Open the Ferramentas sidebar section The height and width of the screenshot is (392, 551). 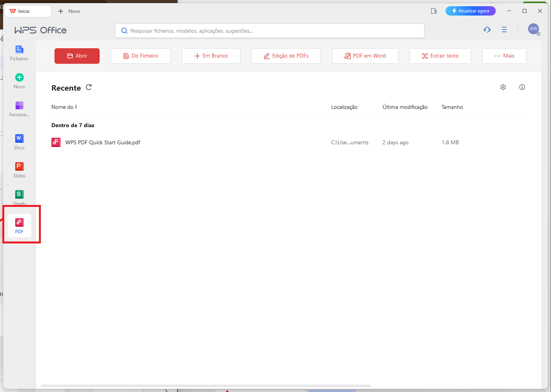(x=19, y=109)
